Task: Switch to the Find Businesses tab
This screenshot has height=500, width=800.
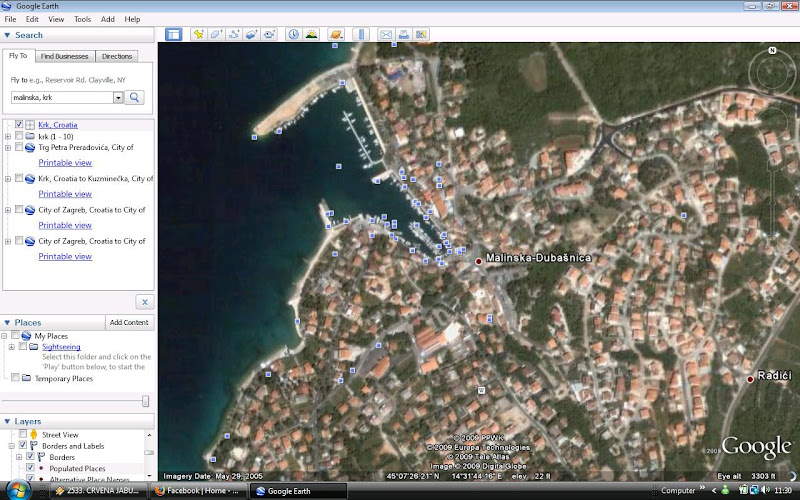Action: (65, 56)
